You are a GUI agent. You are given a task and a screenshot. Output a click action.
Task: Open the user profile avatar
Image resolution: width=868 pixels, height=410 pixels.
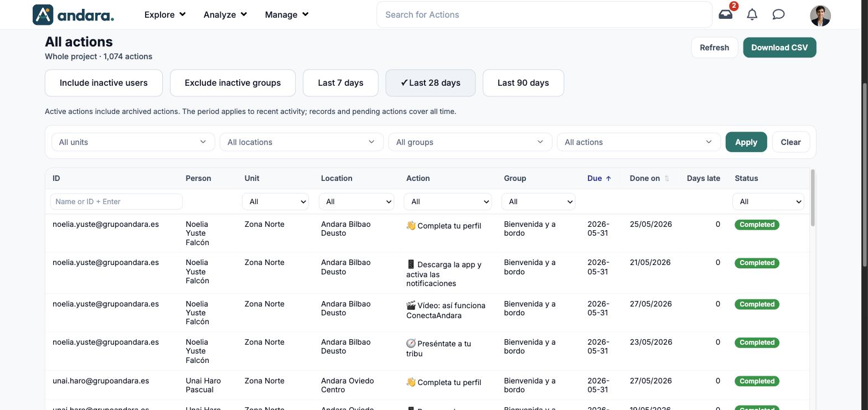pos(820,15)
